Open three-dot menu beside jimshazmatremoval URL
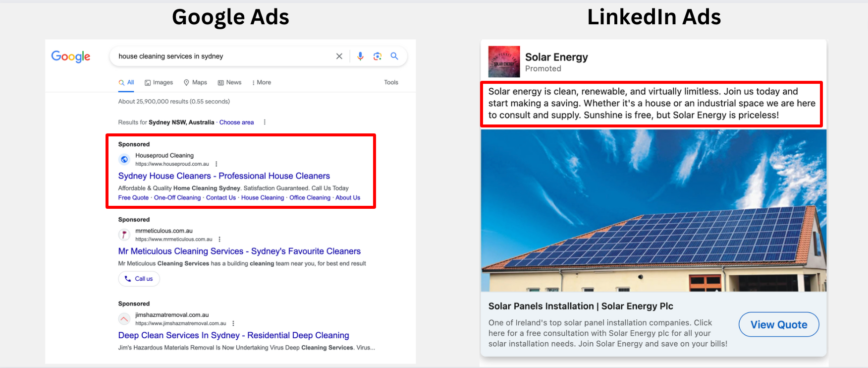This screenshot has width=868, height=368. pos(233,323)
